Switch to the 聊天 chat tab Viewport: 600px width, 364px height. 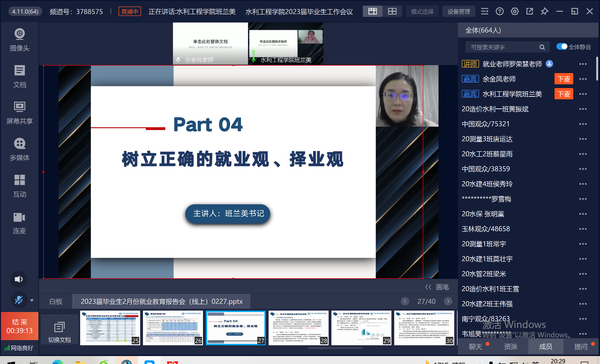point(475,346)
